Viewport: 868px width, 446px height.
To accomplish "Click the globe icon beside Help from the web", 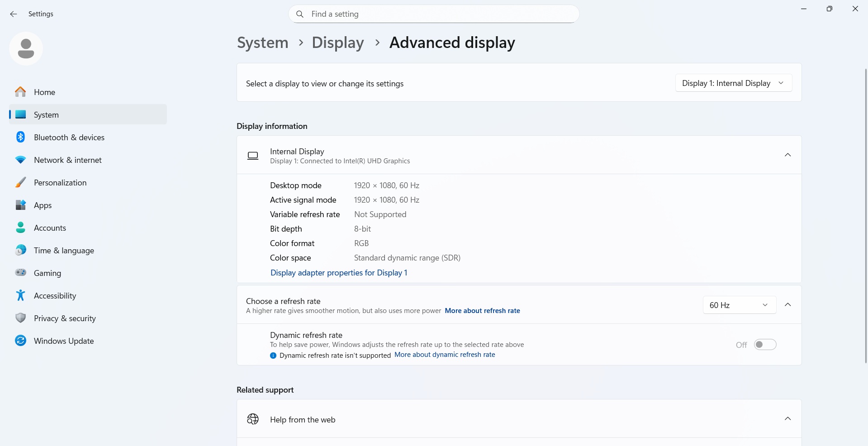I will coord(253,419).
